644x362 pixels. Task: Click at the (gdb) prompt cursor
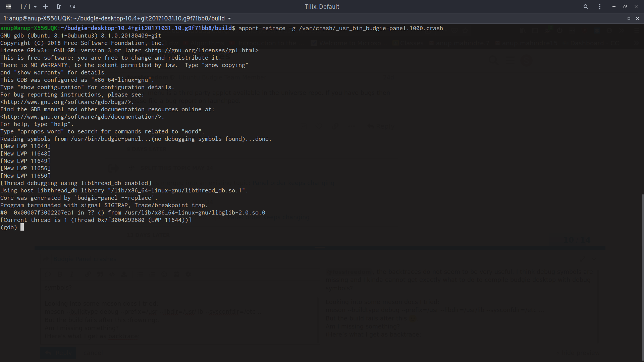pos(22,227)
